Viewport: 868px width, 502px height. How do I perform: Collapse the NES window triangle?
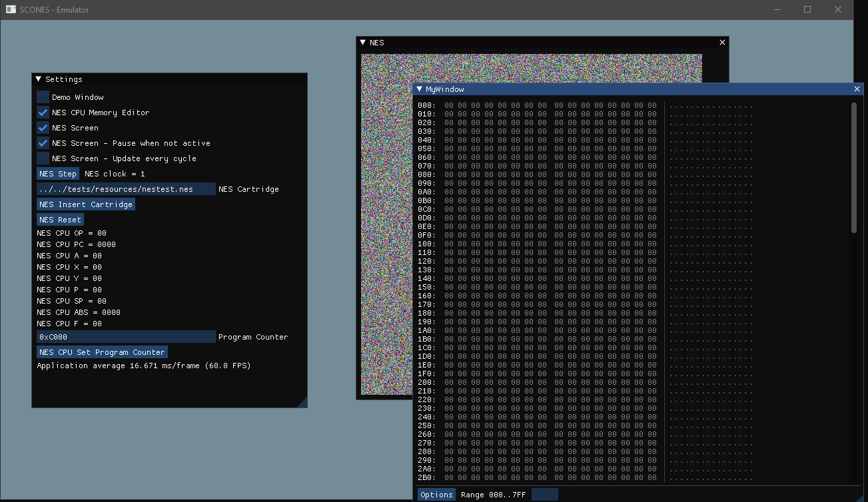pos(363,43)
